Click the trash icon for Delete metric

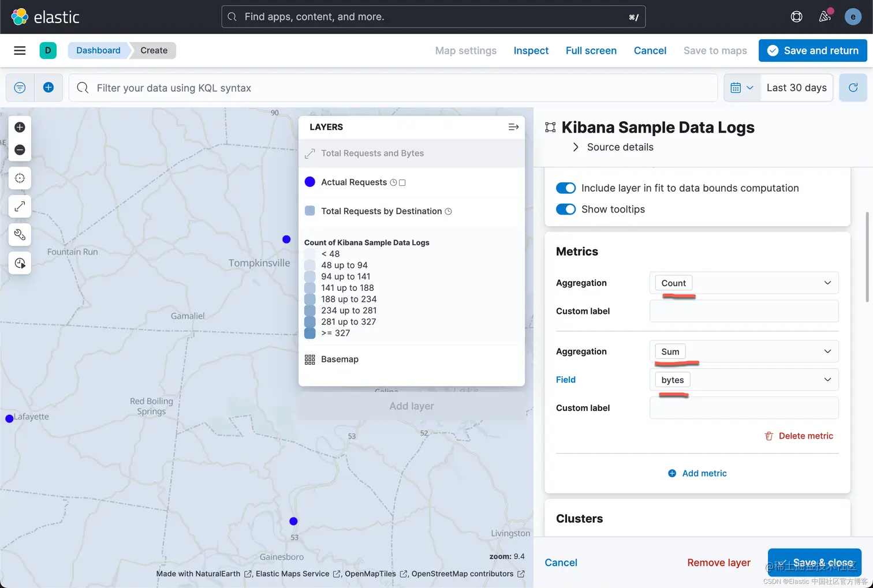pyautogui.click(x=769, y=436)
